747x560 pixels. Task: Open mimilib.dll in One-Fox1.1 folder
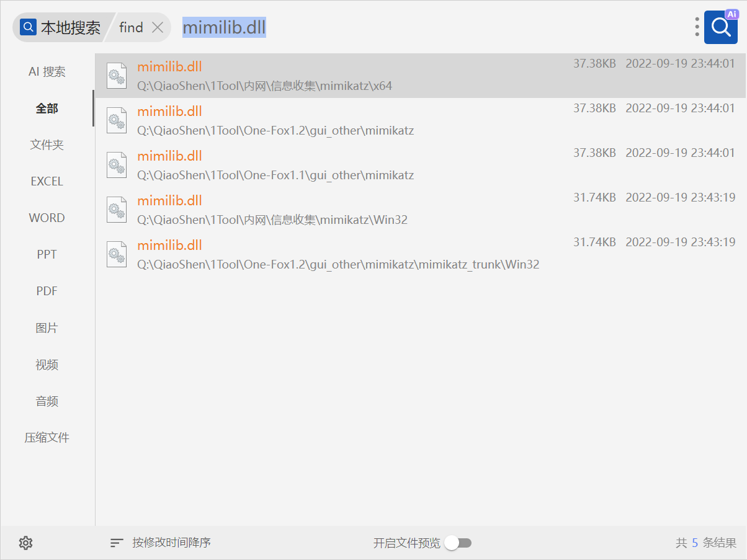169,156
